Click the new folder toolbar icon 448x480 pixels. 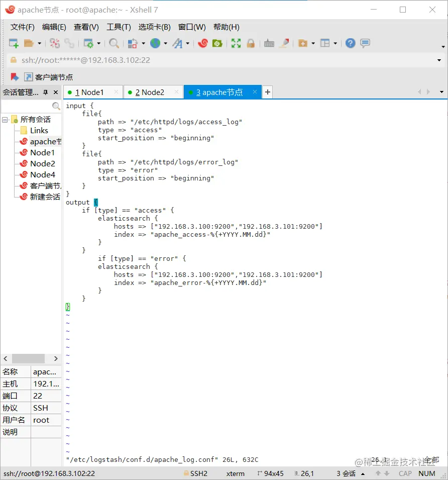(303, 43)
